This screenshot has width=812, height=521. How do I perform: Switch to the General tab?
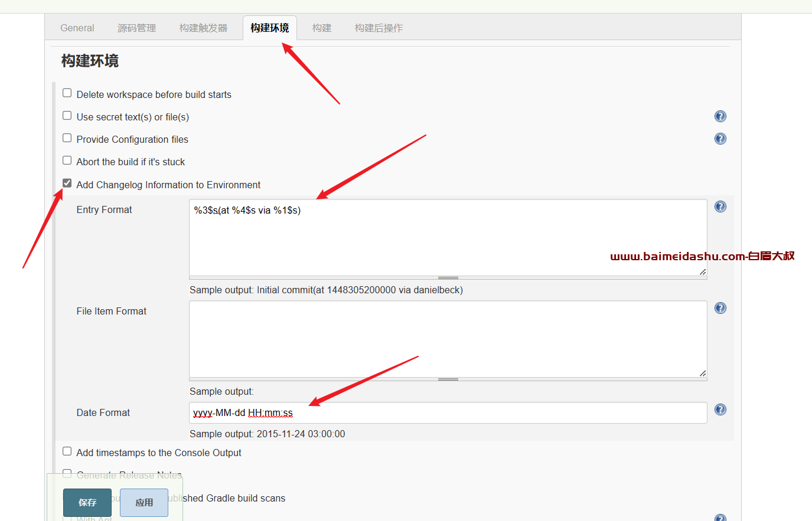tap(77, 28)
